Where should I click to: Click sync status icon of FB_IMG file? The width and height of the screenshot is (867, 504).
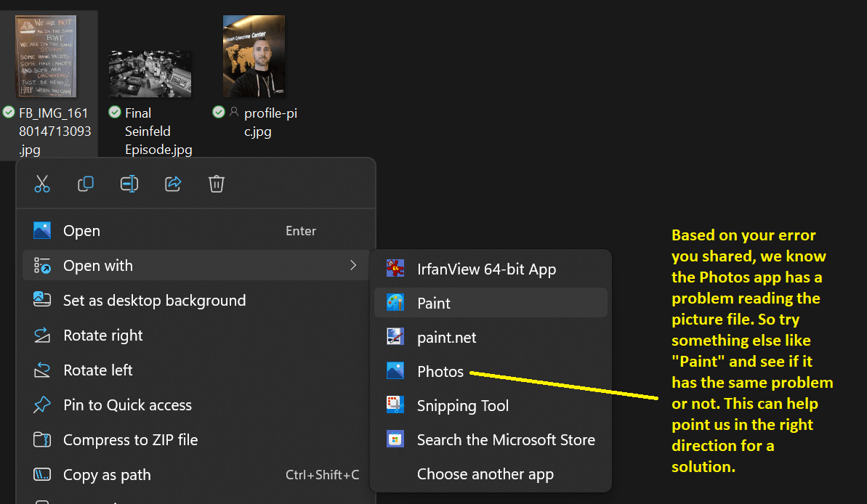click(9, 112)
